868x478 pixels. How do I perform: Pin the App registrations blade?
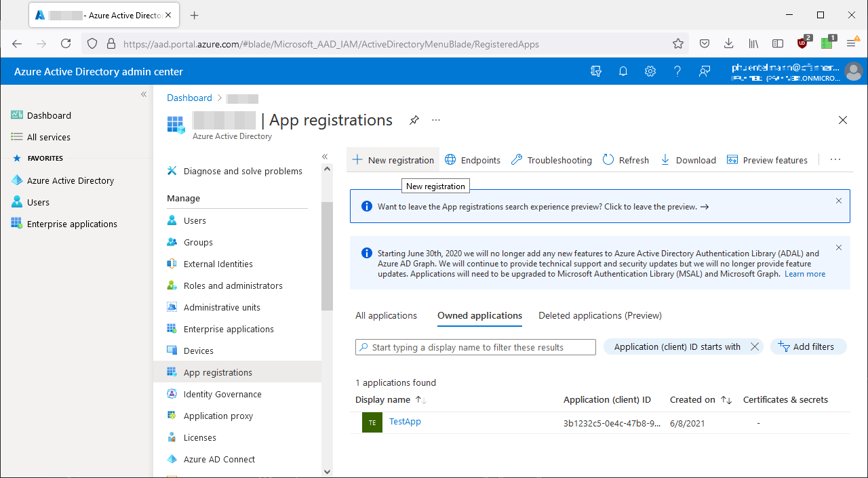pyautogui.click(x=414, y=120)
